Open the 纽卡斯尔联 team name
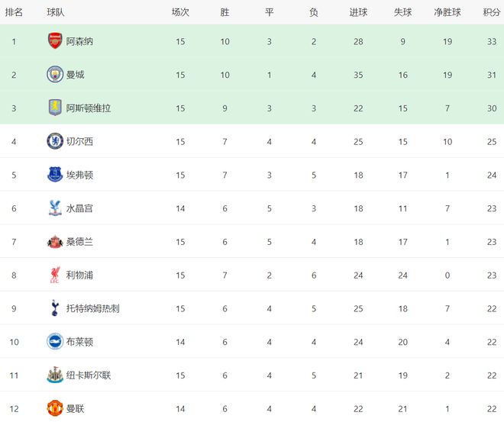 [x=89, y=375]
